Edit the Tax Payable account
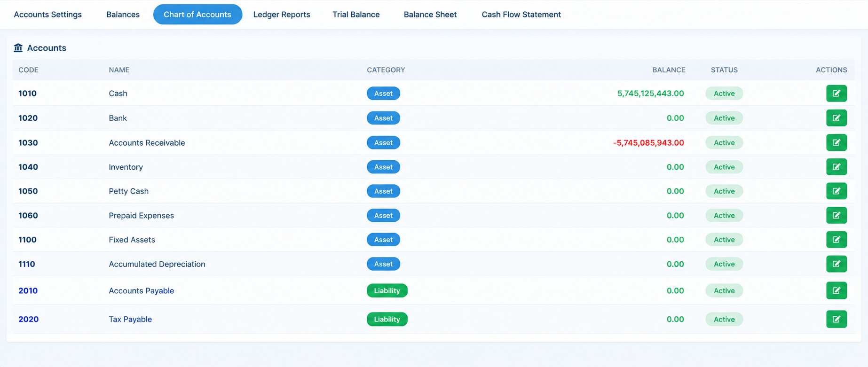The height and width of the screenshot is (367, 868). (836, 319)
